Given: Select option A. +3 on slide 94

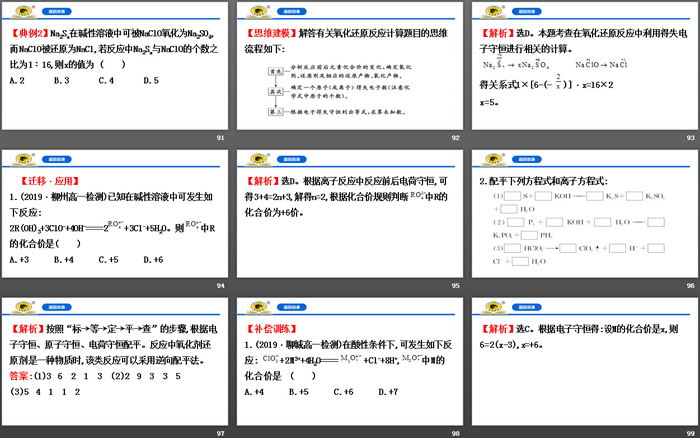Looking at the screenshot, I should pyautogui.click(x=19, y=259).
